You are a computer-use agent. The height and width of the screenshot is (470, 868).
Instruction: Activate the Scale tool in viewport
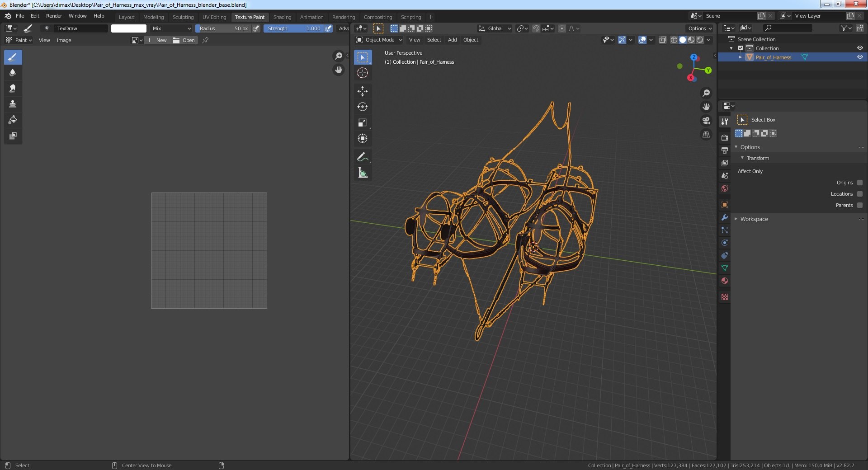tap(363, 123)
